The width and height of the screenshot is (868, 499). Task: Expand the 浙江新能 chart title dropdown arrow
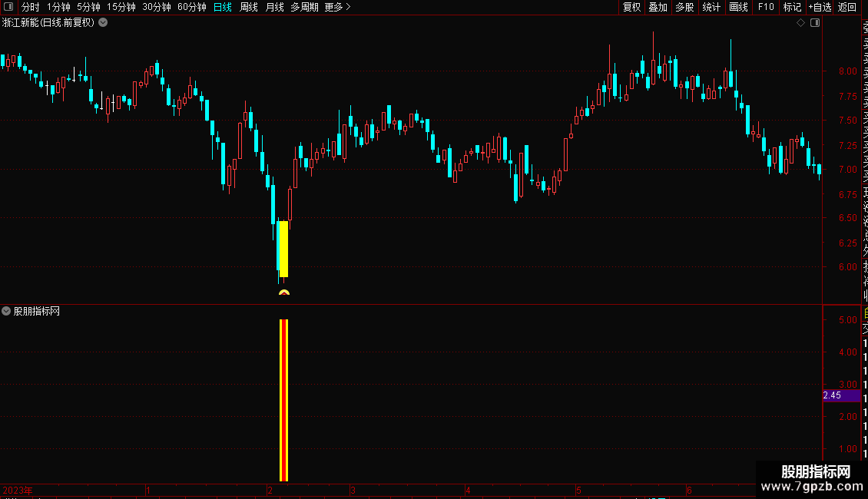103,23
